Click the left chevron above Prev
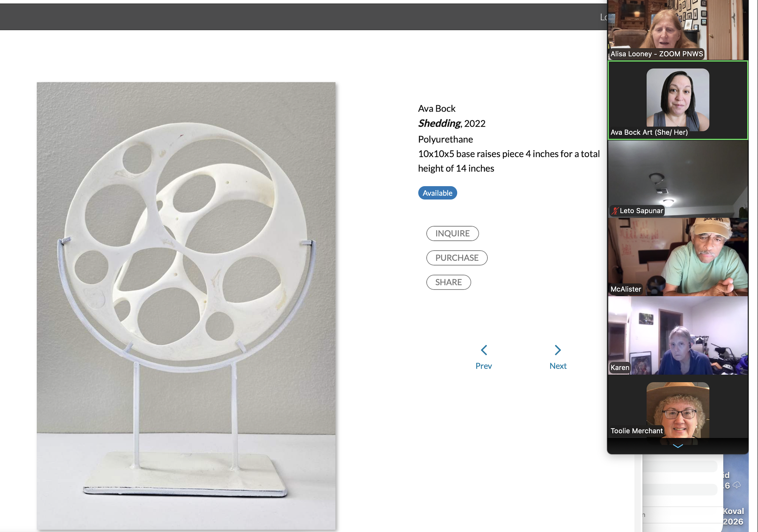The width and height of the screenshot is (758, 532). pyautogui.click(x=484, y=350)
